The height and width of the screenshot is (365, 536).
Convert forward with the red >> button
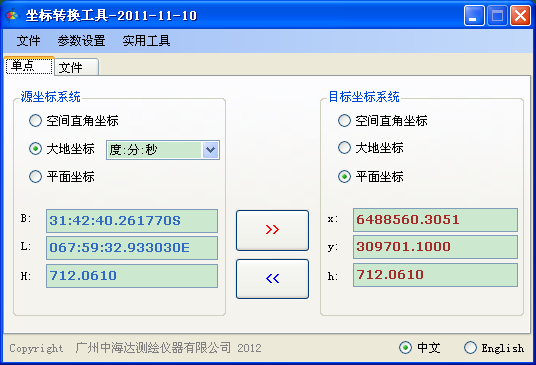point(272,230)
